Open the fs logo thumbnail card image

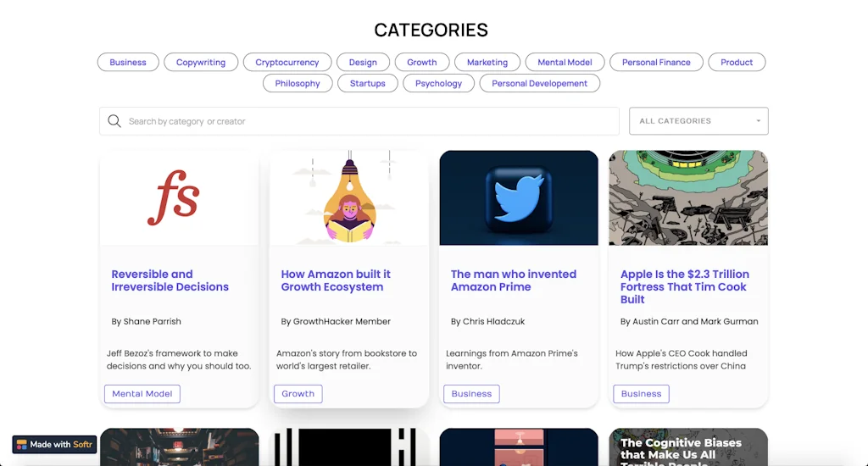pyautogui.click(x=180, y=197)
